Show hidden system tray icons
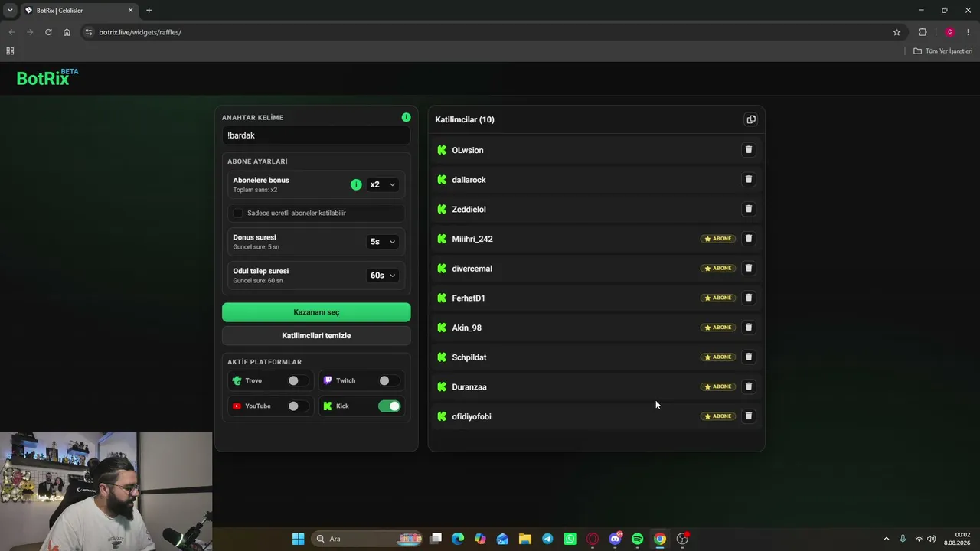Screen dimensions: 980x551 click(x=887, y=539)
